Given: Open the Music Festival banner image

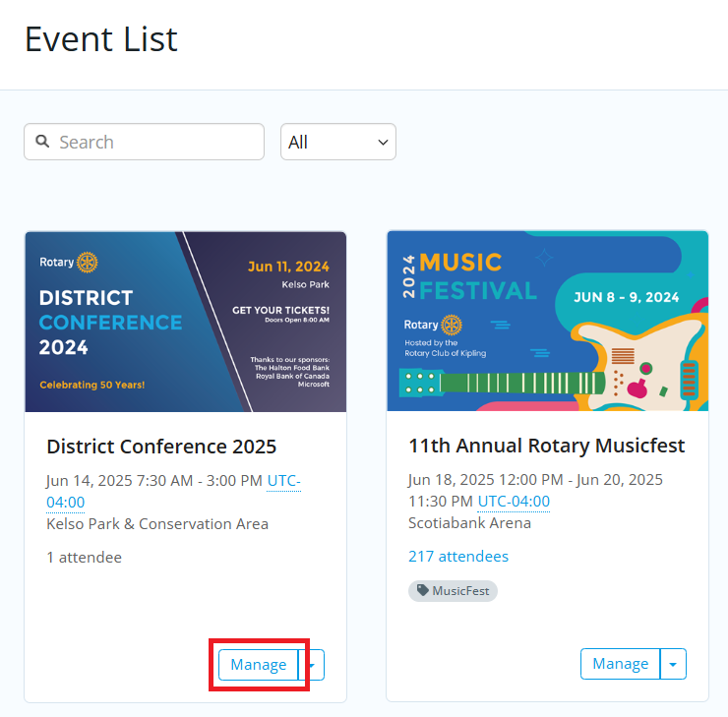Looking at the screenshot, I should point(548,321).
